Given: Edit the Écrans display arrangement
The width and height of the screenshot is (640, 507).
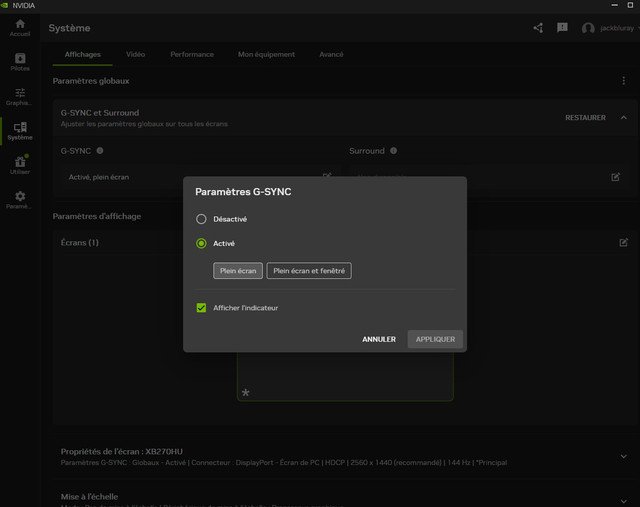Looking at the screenshot, I should coord(623,242).
